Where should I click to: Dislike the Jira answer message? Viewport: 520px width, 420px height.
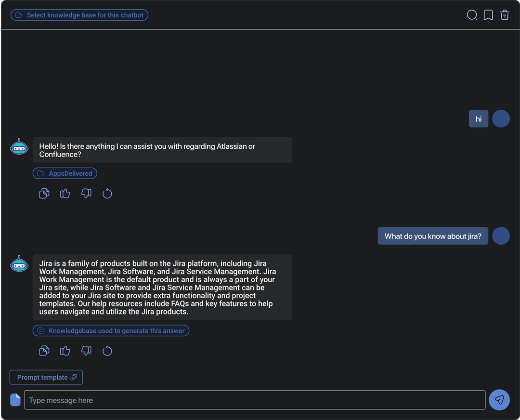coord(86,351)
